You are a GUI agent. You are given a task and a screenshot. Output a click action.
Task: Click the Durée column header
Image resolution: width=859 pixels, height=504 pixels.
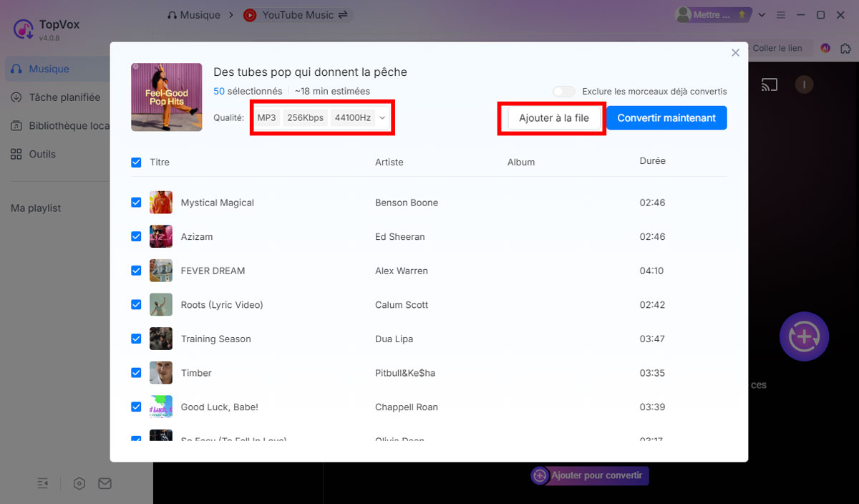click(652, 161)
